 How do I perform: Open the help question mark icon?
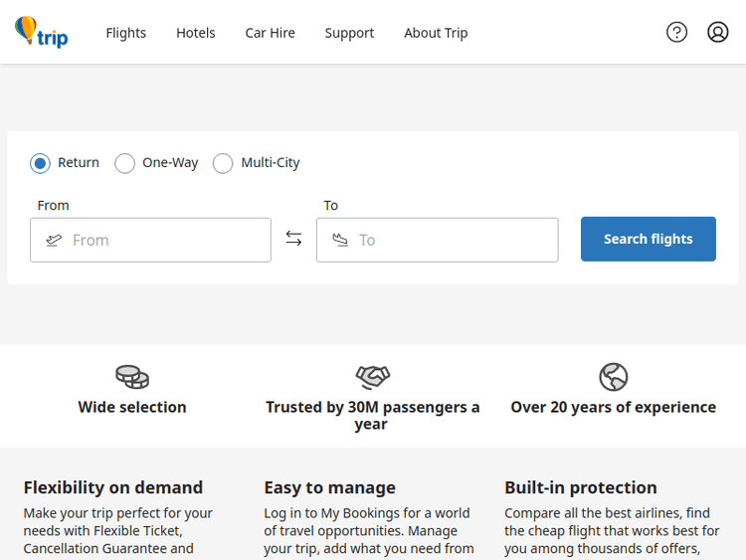tap(676, 32)
